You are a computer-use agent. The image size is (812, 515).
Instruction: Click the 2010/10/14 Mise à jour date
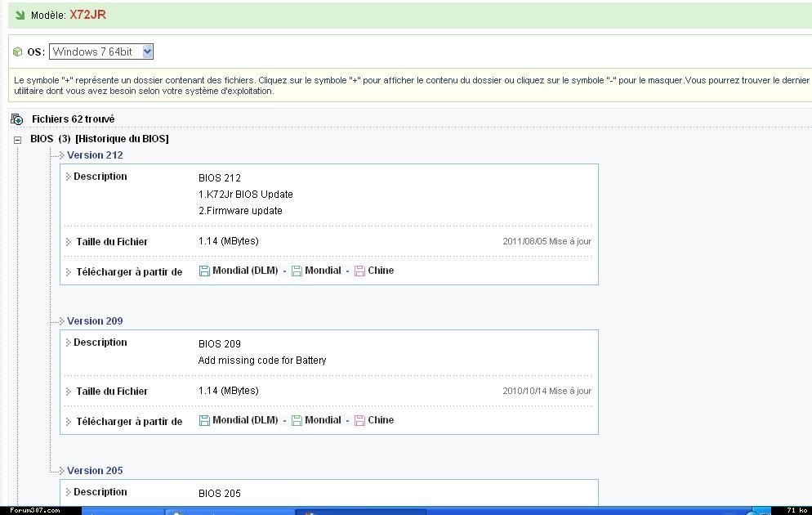547,392
